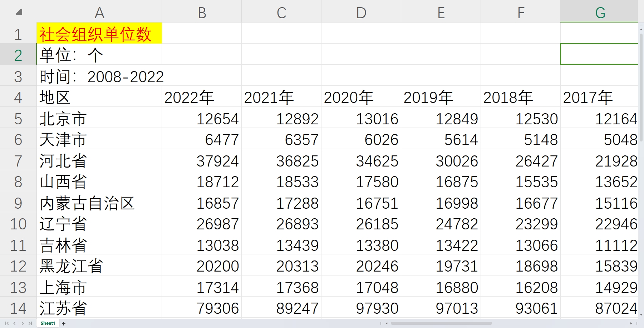Select column G header
The image size is (644, 328).
pos(600,13)
